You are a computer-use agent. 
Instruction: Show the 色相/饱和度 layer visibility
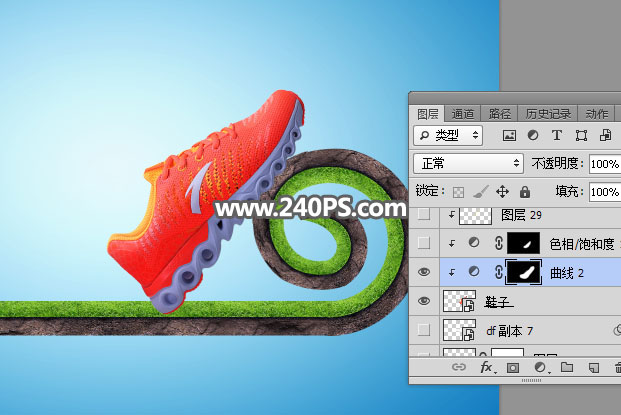424,243
